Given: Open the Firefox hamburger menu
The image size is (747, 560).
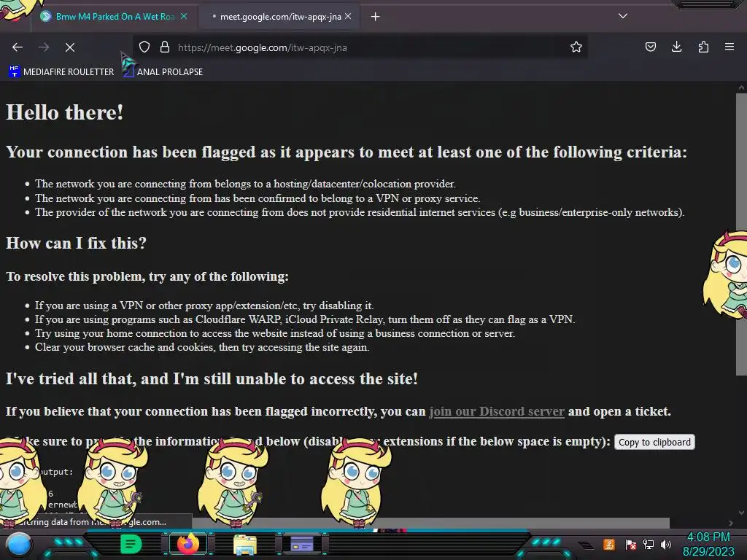Looking at the screenshot, I should pos(729,47).
